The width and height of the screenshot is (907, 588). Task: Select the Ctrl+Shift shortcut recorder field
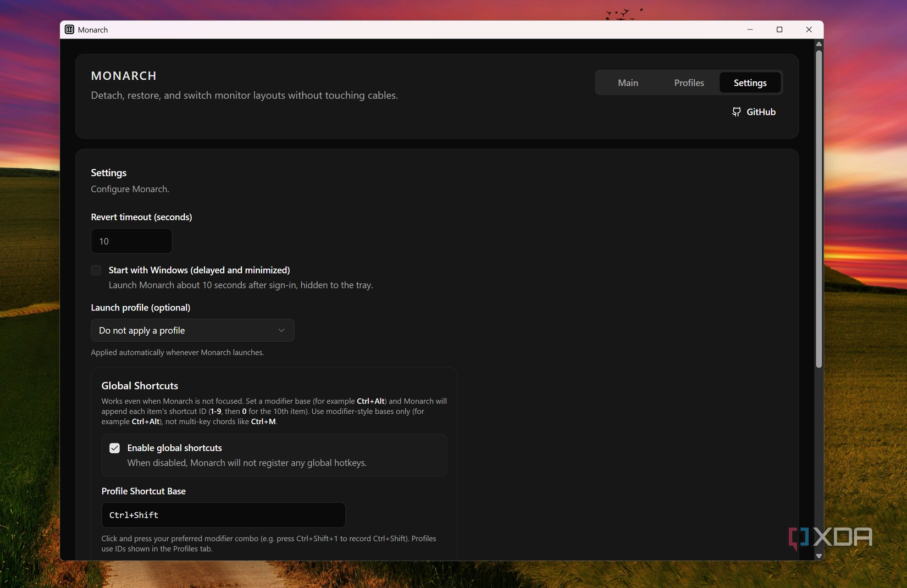pyautogui.click(x=223, y=515)
